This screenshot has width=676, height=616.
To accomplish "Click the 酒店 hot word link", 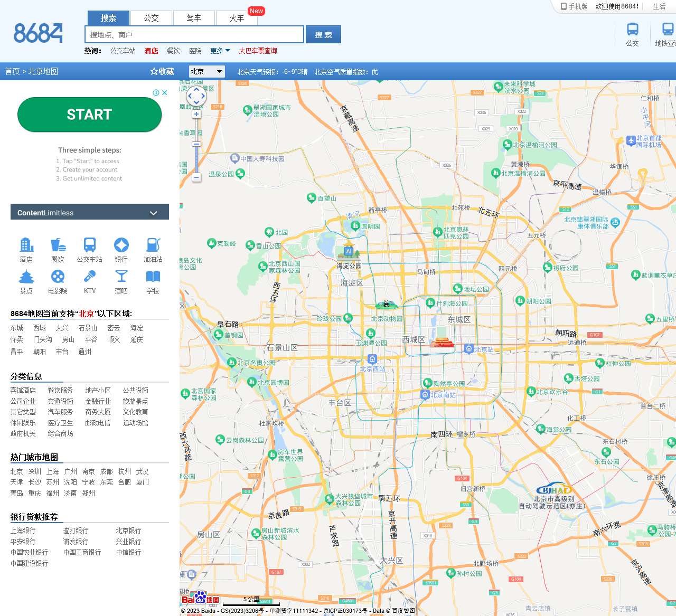I will [152, 51].
